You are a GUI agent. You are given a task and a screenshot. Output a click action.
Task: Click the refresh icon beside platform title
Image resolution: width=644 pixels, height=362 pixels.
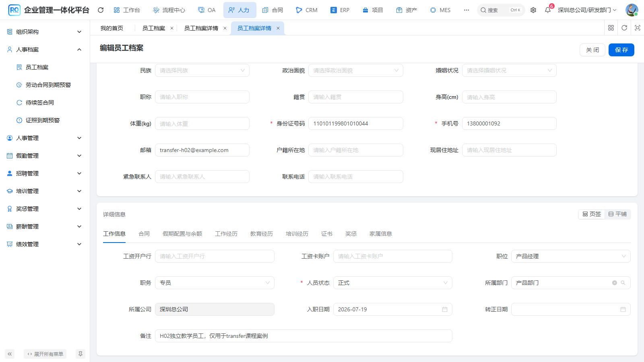coord(101,10)
